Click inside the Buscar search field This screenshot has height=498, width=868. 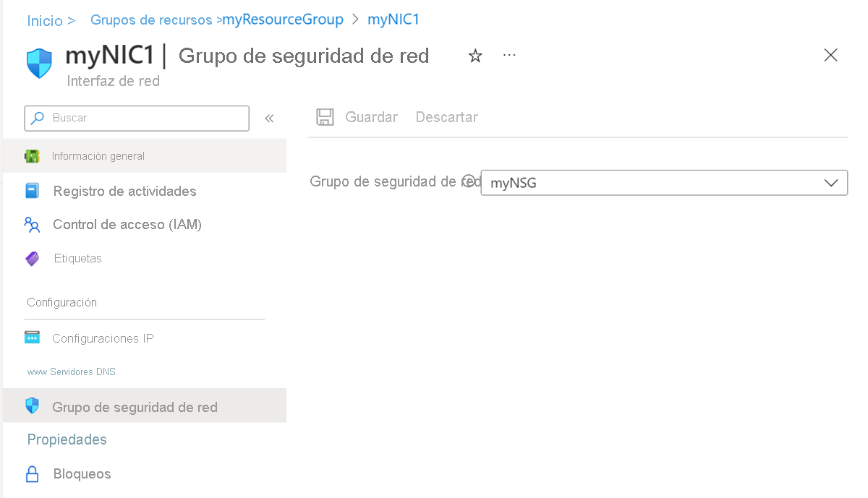click(136, 118)
